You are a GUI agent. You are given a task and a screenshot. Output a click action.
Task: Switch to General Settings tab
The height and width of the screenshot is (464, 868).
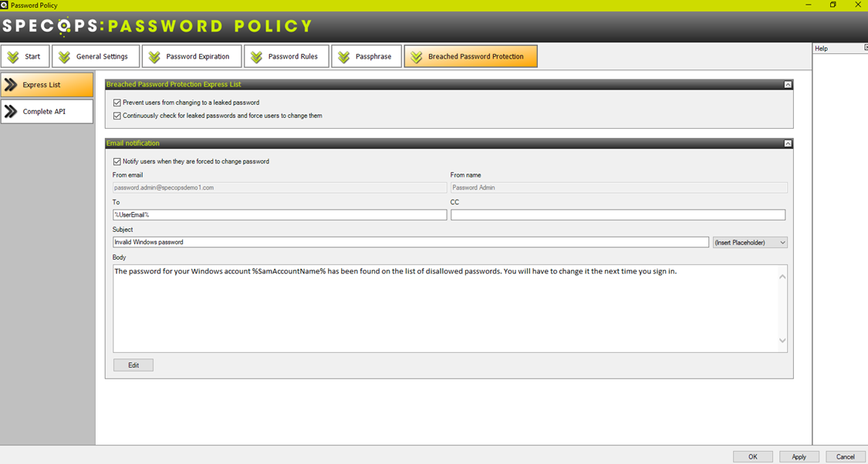96,56
